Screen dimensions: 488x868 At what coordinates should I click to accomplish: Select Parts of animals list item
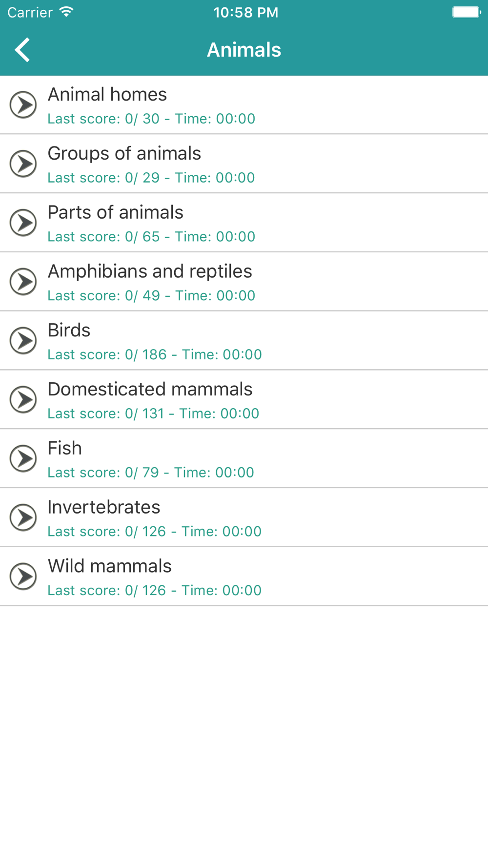pyautogui.click(x=244, y=223)
